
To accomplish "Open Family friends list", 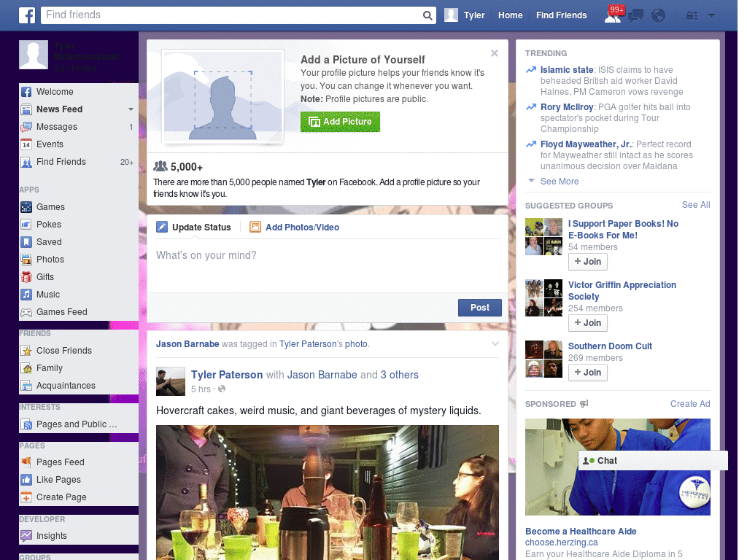I will [79, 368].
